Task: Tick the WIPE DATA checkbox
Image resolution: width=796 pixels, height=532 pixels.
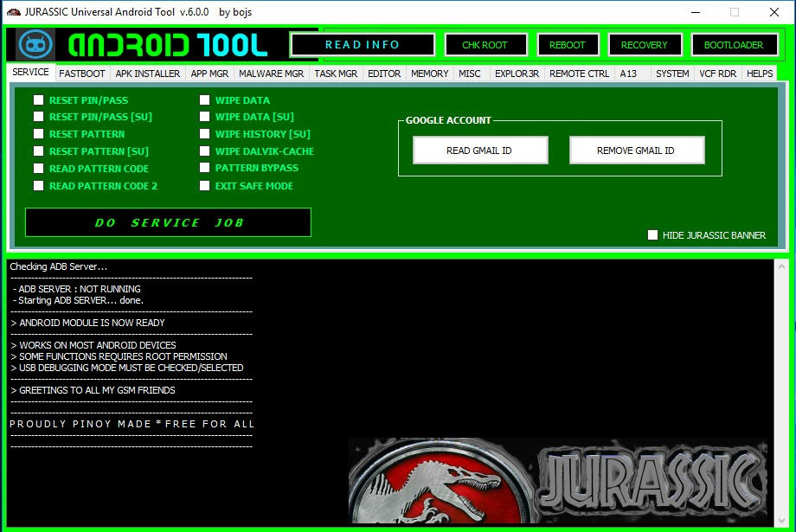Action: 204,100
